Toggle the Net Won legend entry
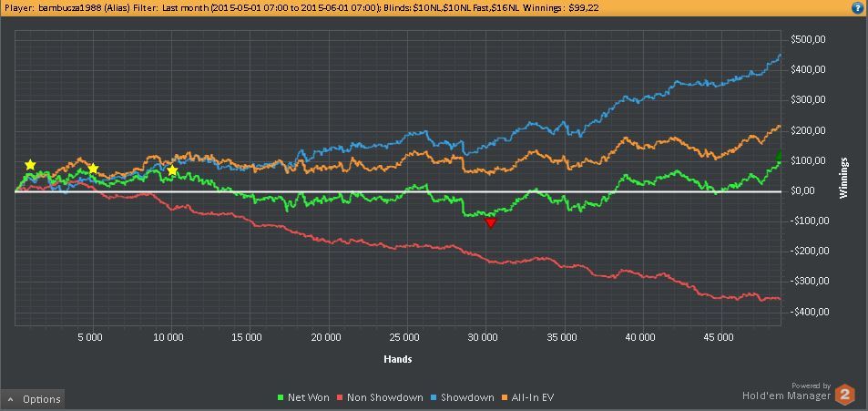This screenshot has height=411, width=868. point(302,397)
